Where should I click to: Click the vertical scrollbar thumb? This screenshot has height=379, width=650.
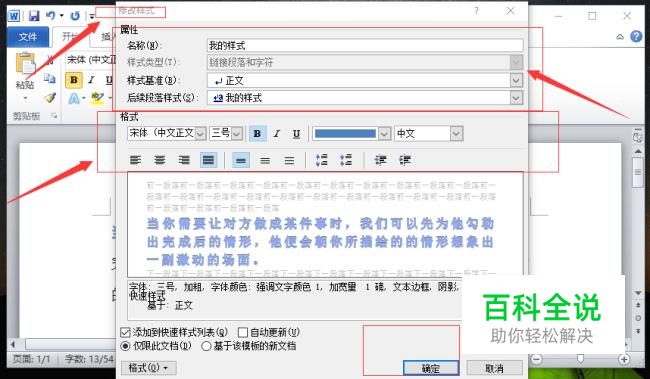[x=638, y=172]
